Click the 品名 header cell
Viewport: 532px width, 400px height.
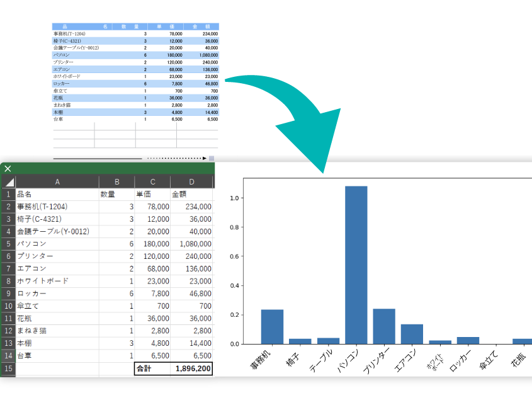[57, 194]
